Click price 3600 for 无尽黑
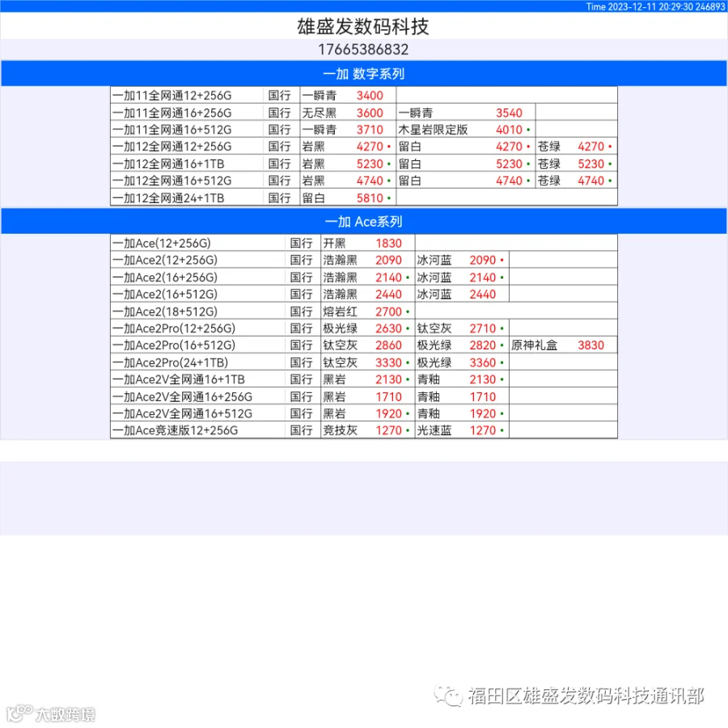 coord(370,112)
